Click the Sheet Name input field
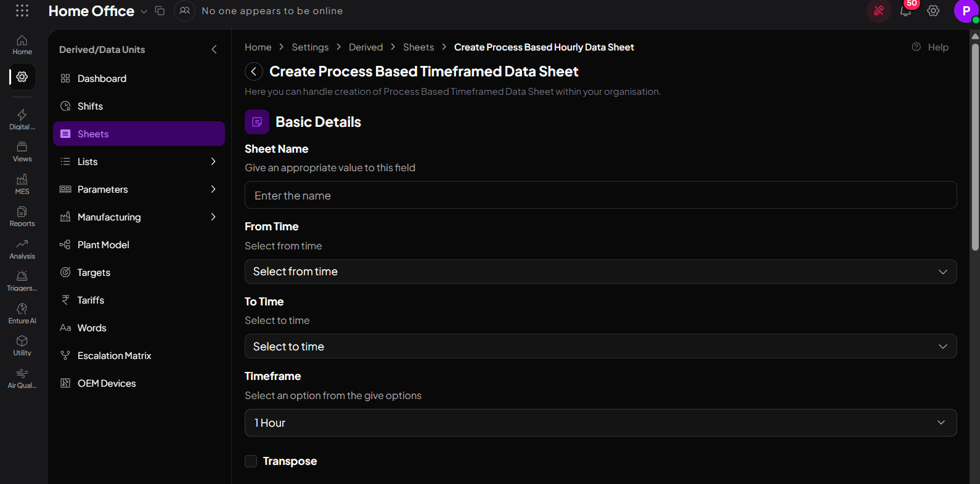 [x=600, y=195]
